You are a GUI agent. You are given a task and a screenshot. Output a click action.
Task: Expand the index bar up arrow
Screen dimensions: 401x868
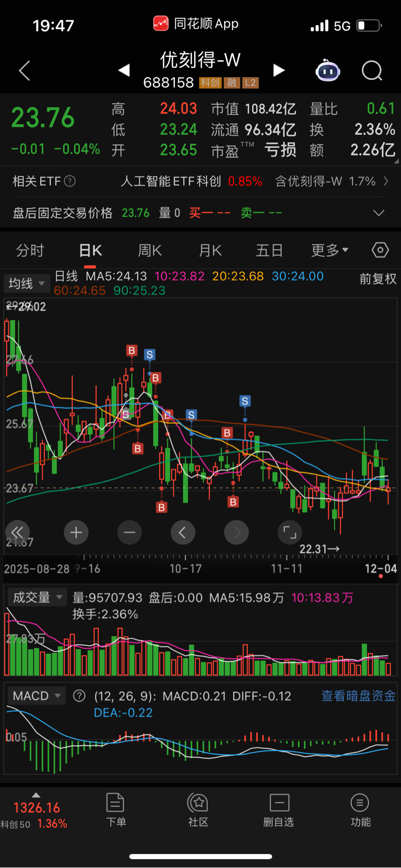36,795
